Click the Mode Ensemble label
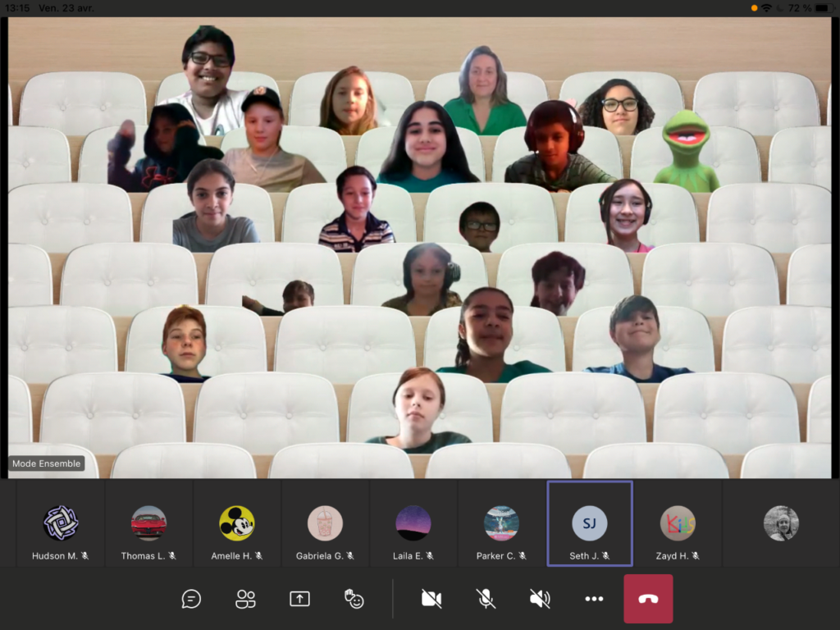 (47, 463)
